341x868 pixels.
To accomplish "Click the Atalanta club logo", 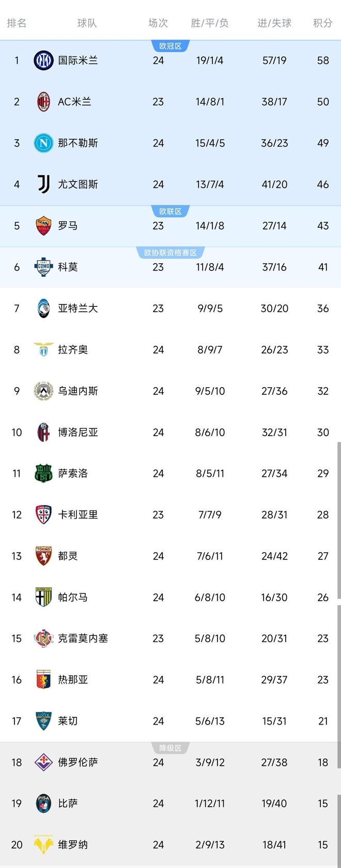I will click(x=43, y=308).
